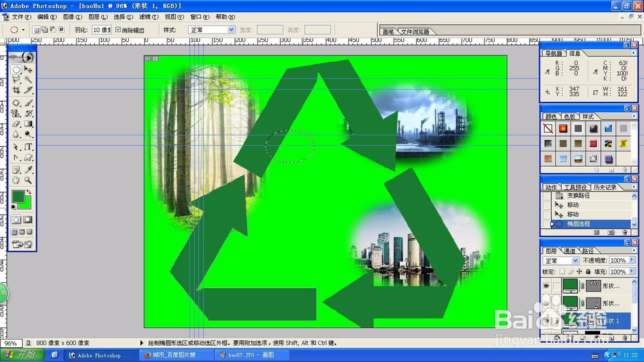Open the 文件浏览器 (File Browser) tab
644x362 pixels.
point(415,32)
